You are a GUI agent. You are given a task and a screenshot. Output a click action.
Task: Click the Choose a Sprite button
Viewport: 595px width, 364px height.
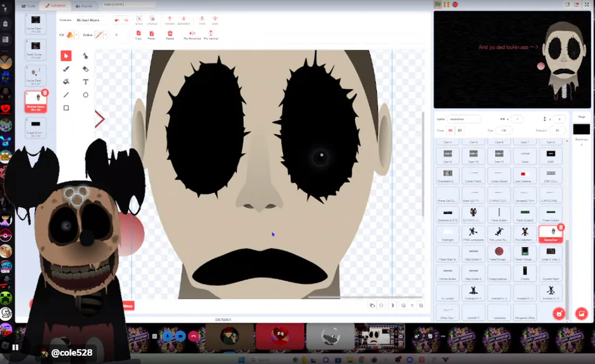[x=559, y=314]
